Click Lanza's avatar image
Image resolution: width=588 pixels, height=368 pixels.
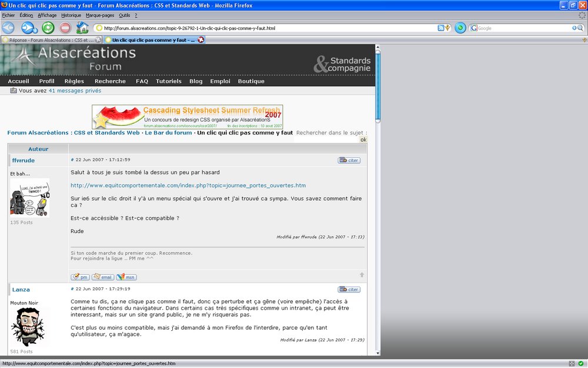pos(28,327)
